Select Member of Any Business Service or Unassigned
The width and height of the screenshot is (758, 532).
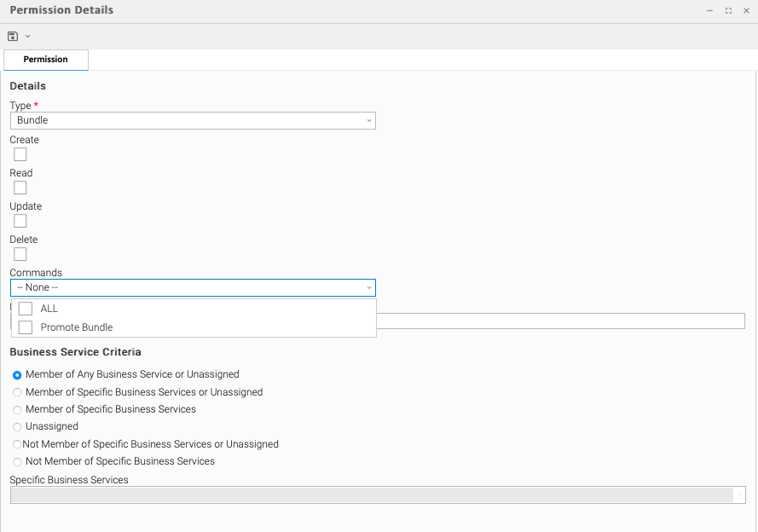point(17,375)
